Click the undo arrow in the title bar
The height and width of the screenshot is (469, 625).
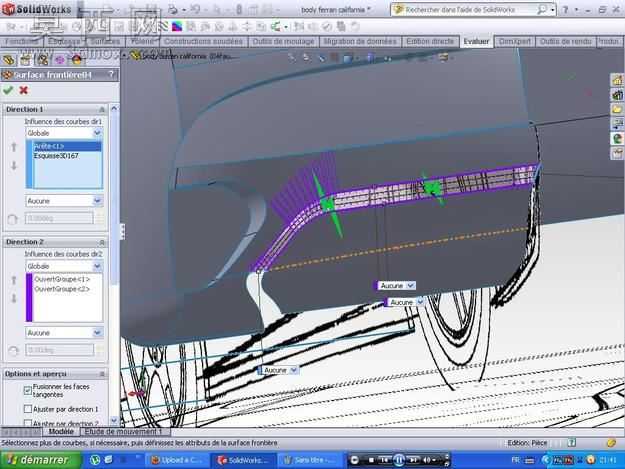195,9
